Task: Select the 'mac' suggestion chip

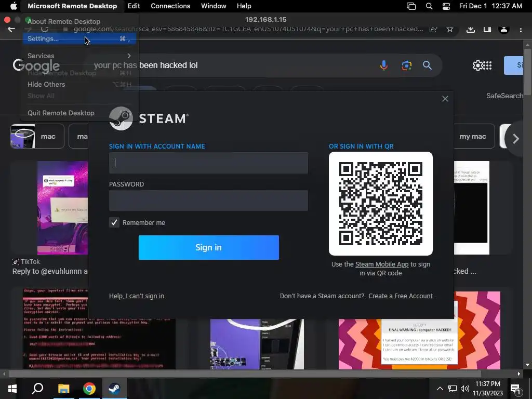Action: tap(37, 137)
